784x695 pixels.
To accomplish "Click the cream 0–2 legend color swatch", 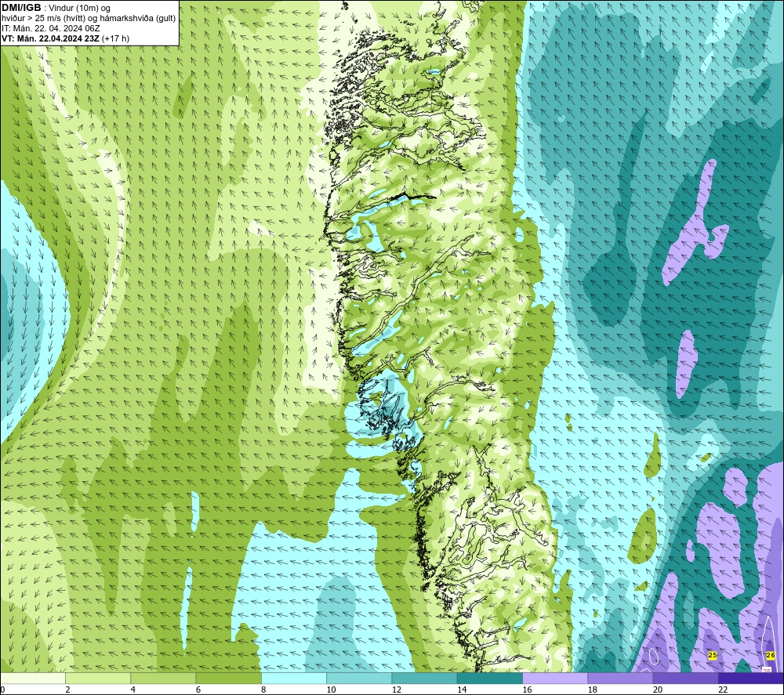I will click(x=32, y=678).
